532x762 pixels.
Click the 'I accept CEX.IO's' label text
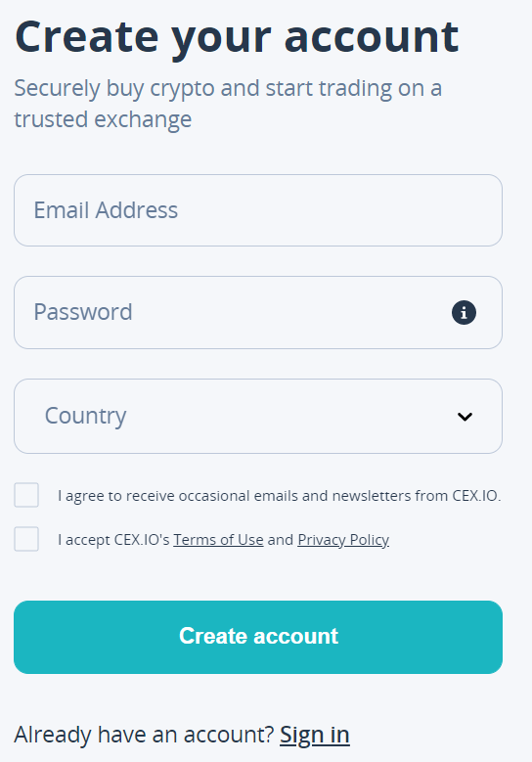click(x=113, y=540)
